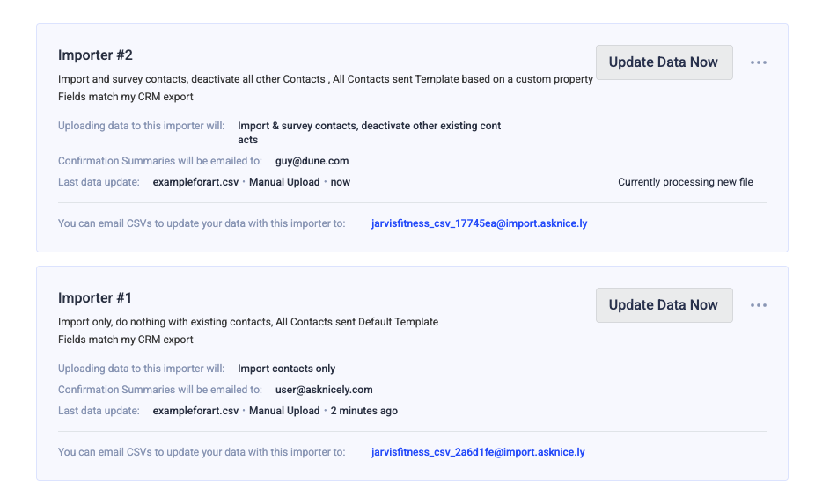Click the 'Import only, do nothing with existing' description
The image size is (815, 504).
point(248,322)
